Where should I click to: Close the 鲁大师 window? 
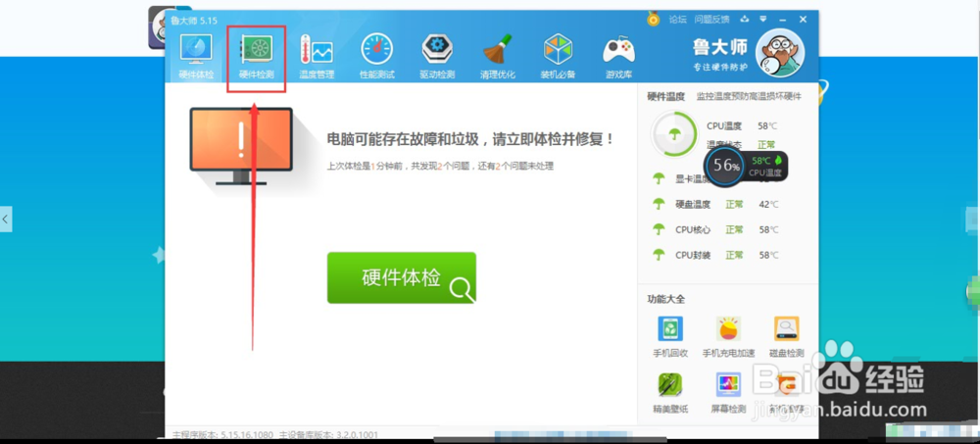[x=804, y=20]
